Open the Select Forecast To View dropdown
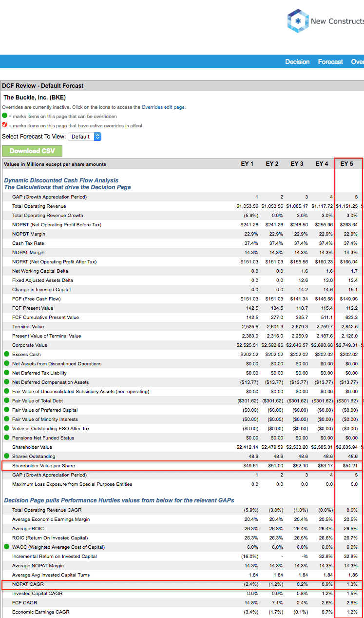This screenshot has height=618, width=364. pyautogui.click(x=84, y=137)
